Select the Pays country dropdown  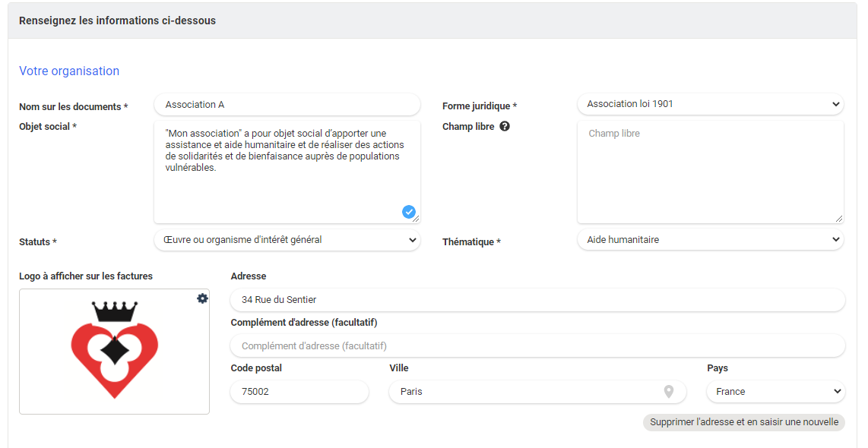tap(775, 392)
